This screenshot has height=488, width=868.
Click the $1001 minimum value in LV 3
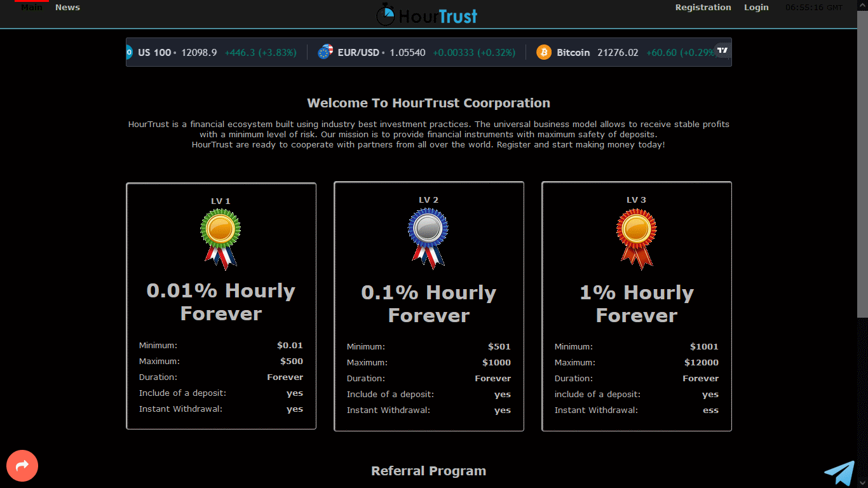(704, 347)
